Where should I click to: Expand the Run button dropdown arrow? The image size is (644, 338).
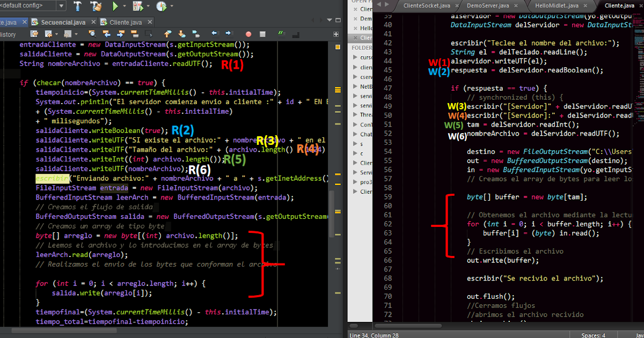point(125,5)
